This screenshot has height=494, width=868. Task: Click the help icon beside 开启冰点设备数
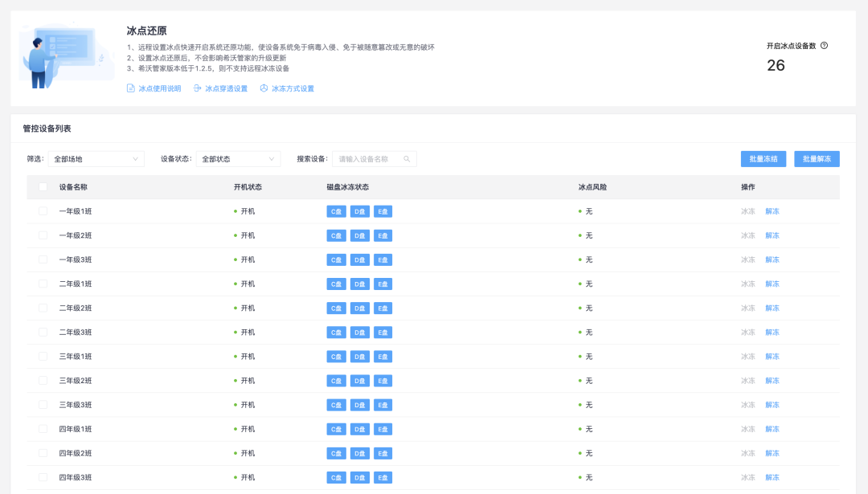tap(825, 46)
